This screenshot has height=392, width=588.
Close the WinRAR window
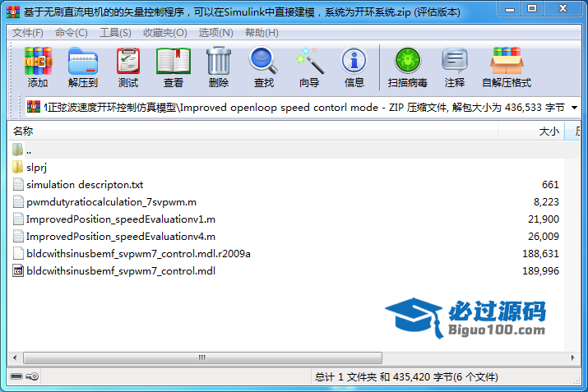tap(563, 9)
